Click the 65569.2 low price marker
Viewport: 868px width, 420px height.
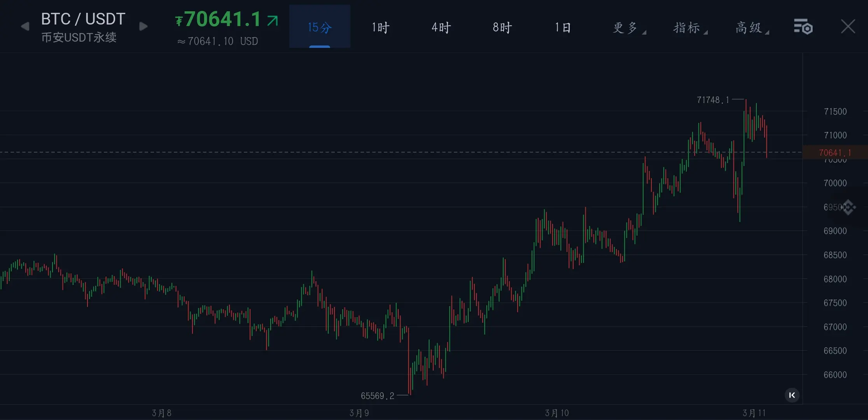coord(377,396)
